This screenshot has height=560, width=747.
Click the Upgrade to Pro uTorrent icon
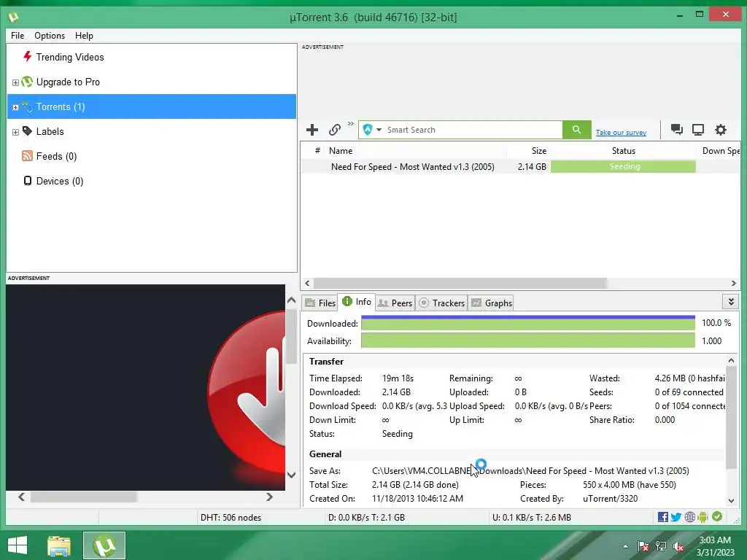27,82
